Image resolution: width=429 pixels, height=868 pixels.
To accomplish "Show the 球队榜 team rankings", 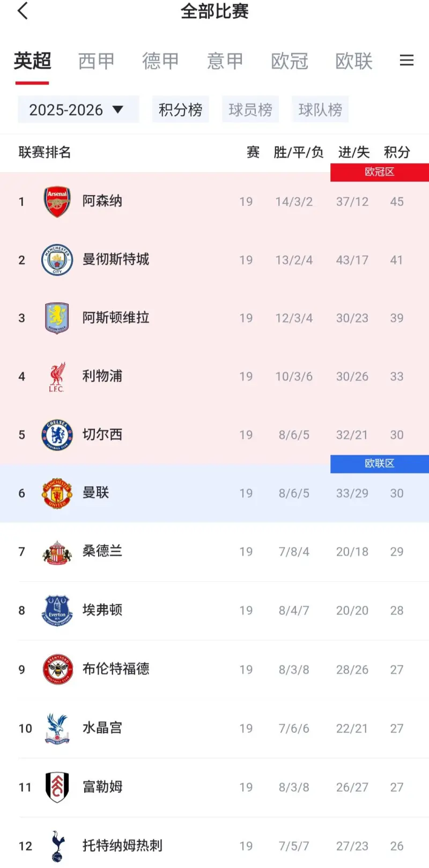I will click(x=320, y=110).
